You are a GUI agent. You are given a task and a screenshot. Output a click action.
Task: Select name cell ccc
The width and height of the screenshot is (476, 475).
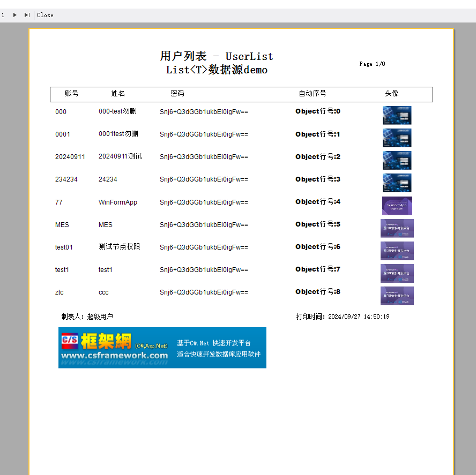pyautogui.click(x=103, y=292)
